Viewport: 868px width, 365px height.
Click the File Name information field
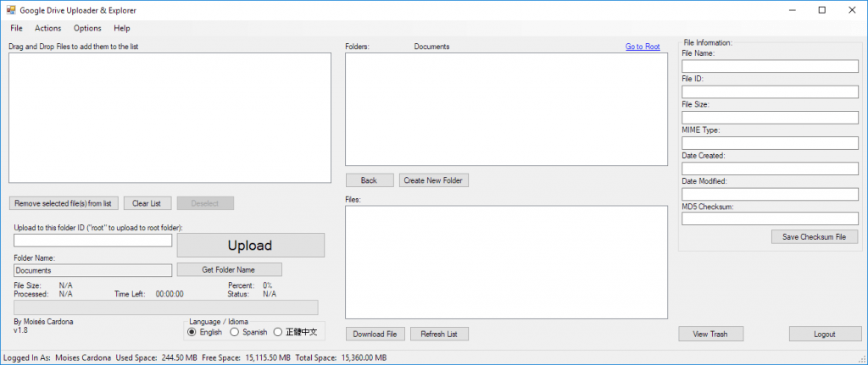coord(770,66)
